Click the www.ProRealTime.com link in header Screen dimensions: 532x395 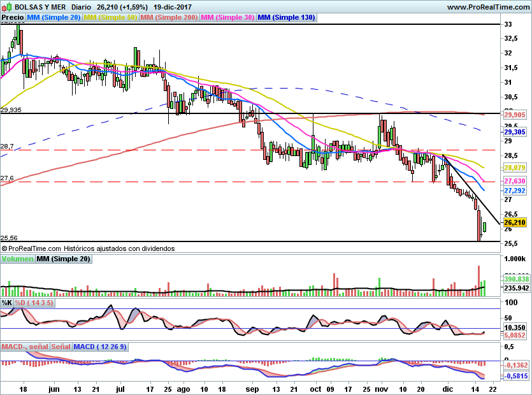488,7
